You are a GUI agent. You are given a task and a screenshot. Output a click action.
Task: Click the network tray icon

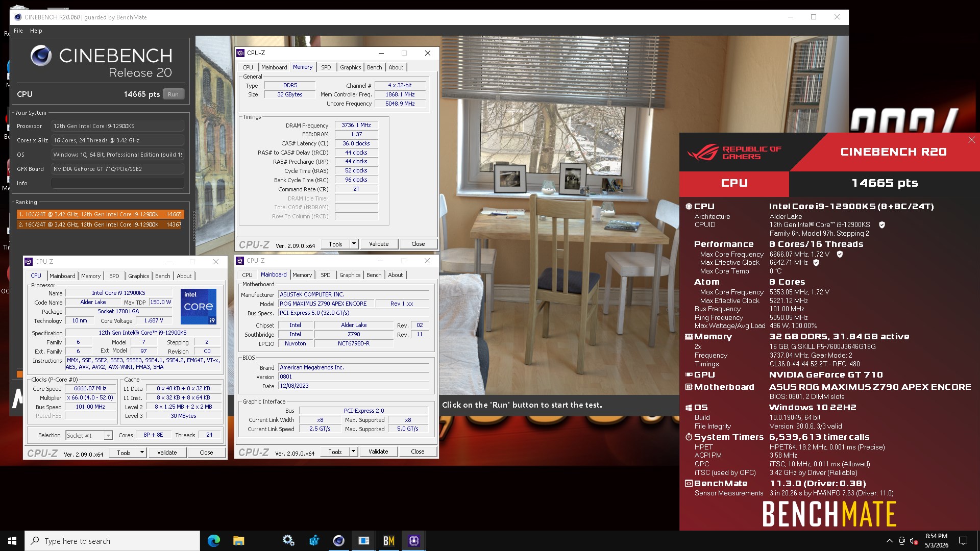click(x=902, y=541)
